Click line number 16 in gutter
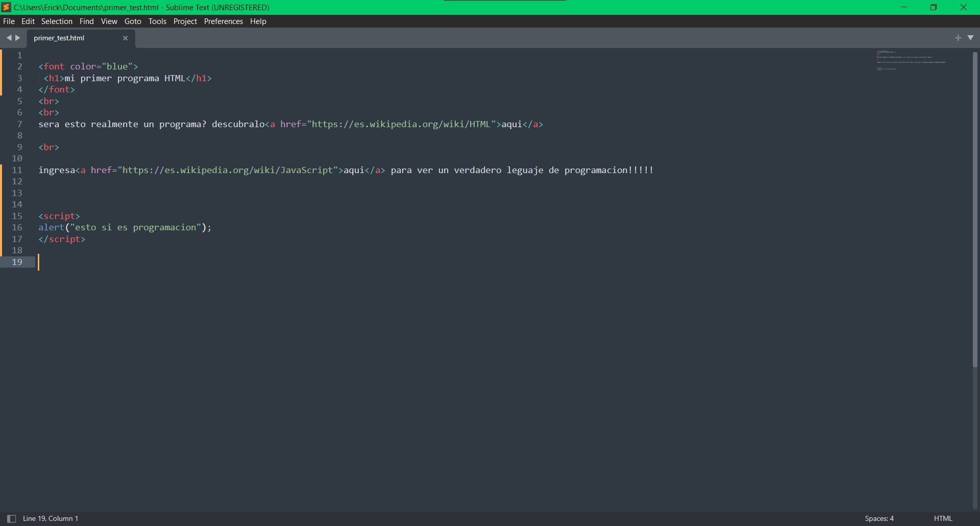The width and height of the screenshot is (980, 526). (x=17, y=227)
